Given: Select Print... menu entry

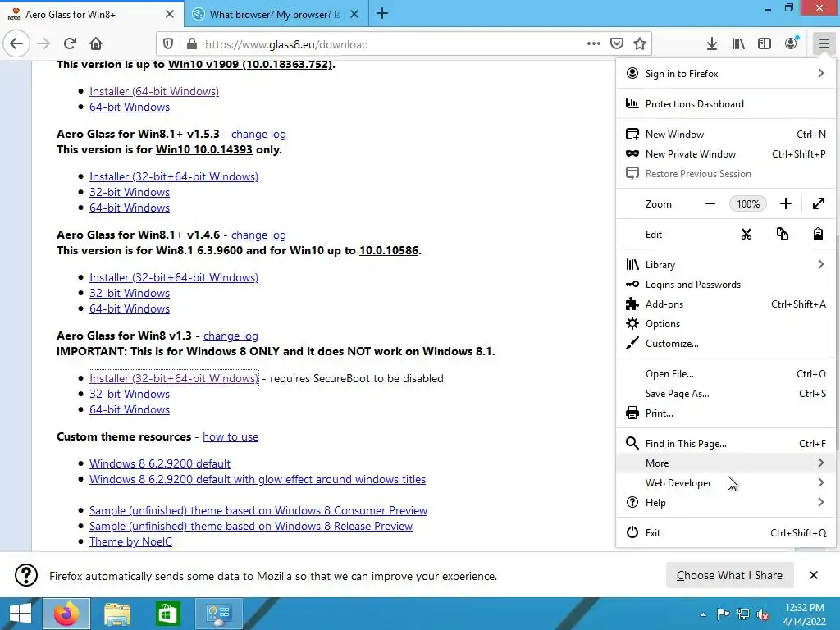Looking at the screenshot, I should pos(726,413).
